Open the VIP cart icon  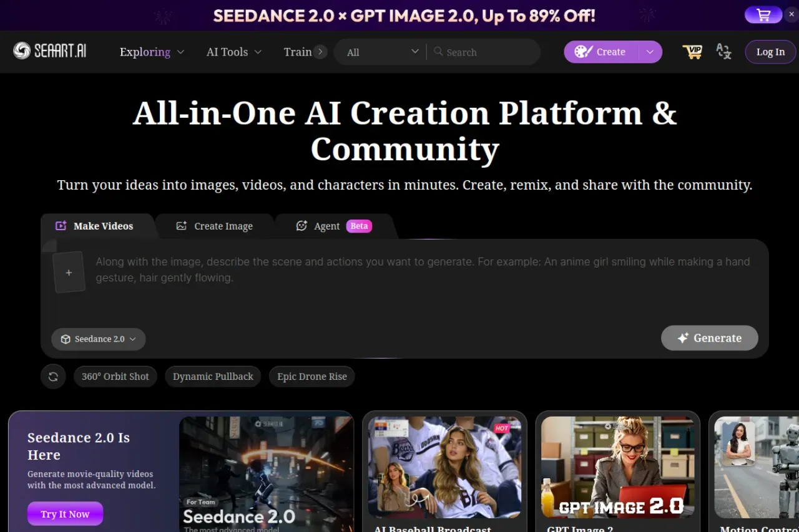692,52
